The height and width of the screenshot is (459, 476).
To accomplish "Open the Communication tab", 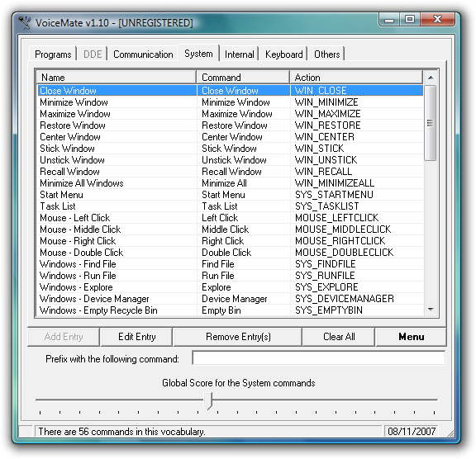I will (x=143, y=54).
